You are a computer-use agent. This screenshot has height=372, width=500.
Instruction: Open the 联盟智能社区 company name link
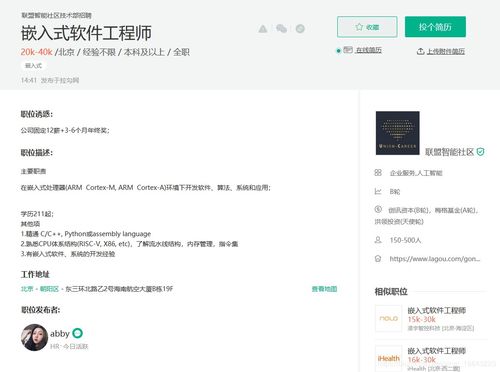449,152
